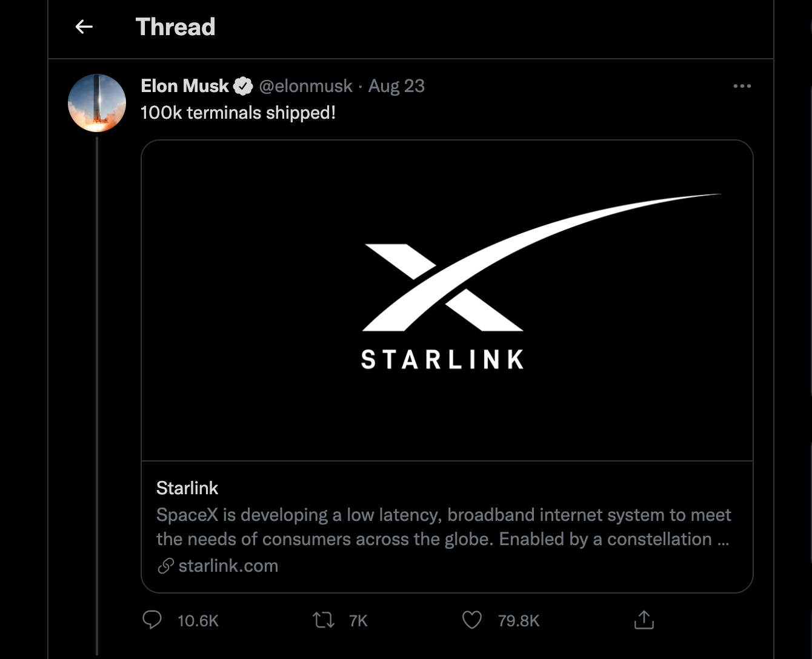The image size is (812, 659).
Task: Open the @elonmusk handle link
Action: [305, 86]
